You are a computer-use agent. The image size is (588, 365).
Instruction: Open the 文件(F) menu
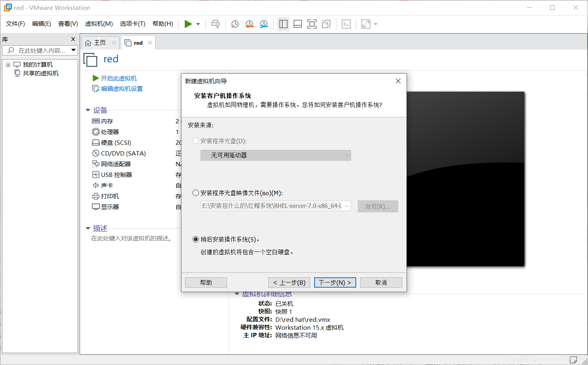point(15,24)
